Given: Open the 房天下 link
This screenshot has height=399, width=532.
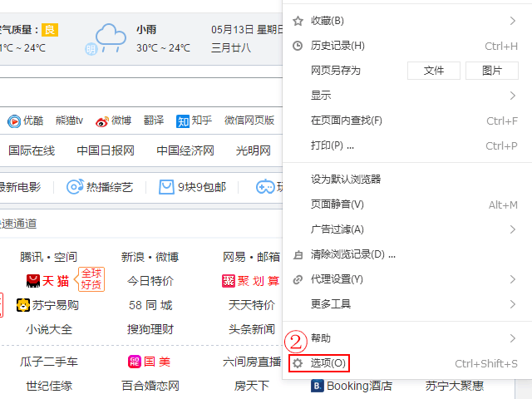Looking at the screenshot, I should (x=252, y=386).
